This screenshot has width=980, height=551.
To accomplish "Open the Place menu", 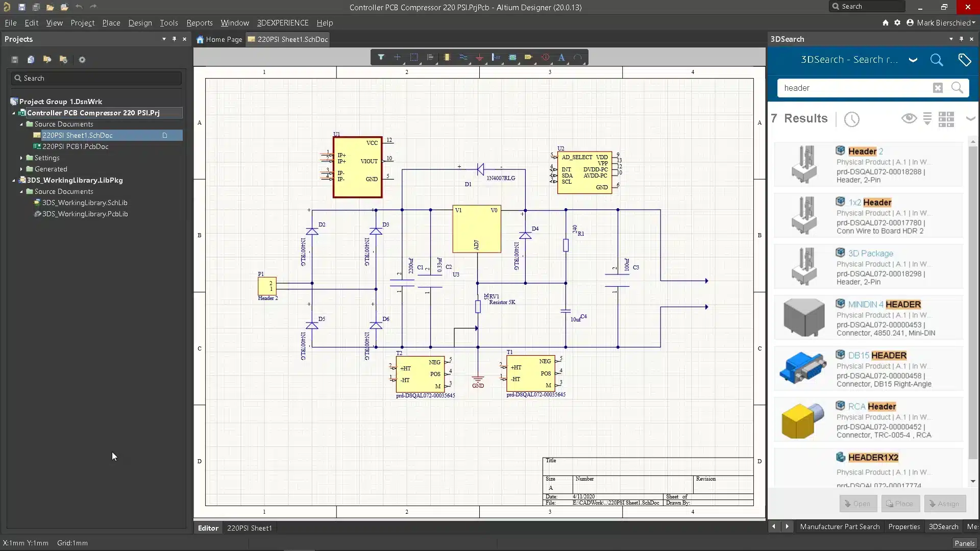I will [x=111, y=23].
